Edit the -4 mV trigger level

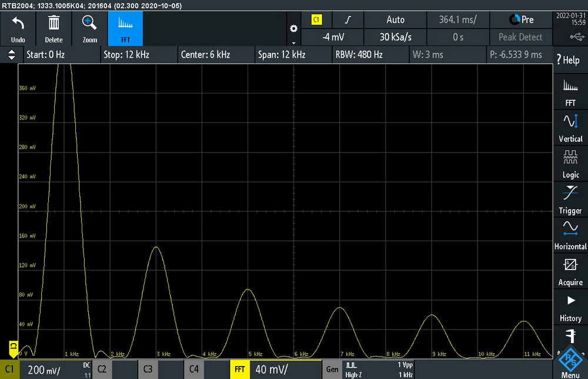tap(332, 37)
